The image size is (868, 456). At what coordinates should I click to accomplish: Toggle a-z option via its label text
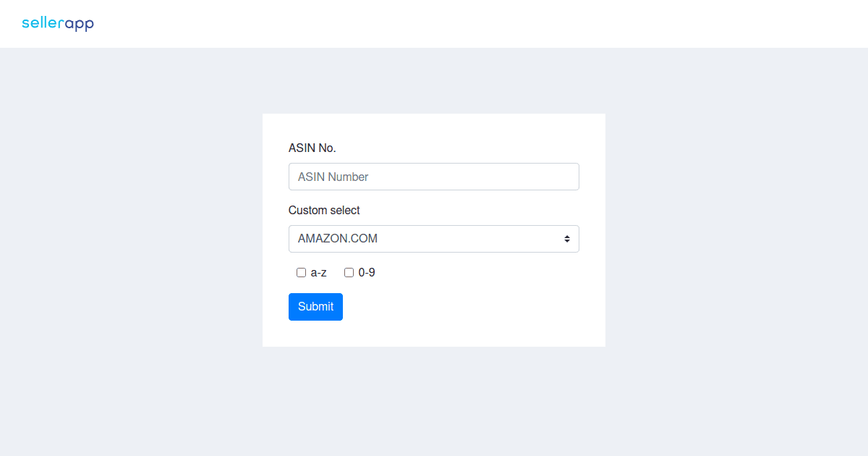click(x=319, y=273)
